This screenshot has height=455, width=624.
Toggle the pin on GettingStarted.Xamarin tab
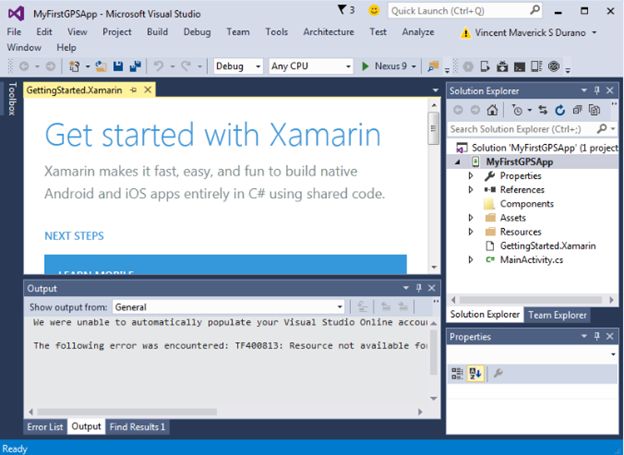pyautogui.click(x=134, y=90)
